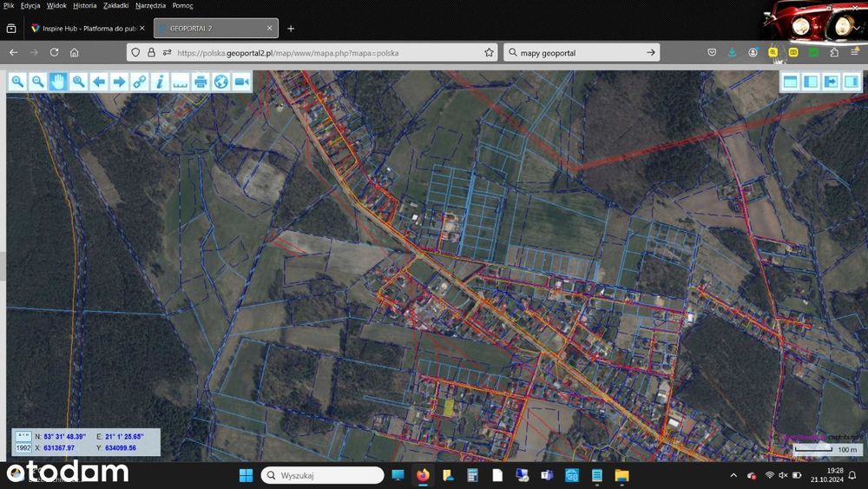The width and height of the screenshot is (868, 489).
Task: Toggle the right side panel layout
Action: pos(852,82)
